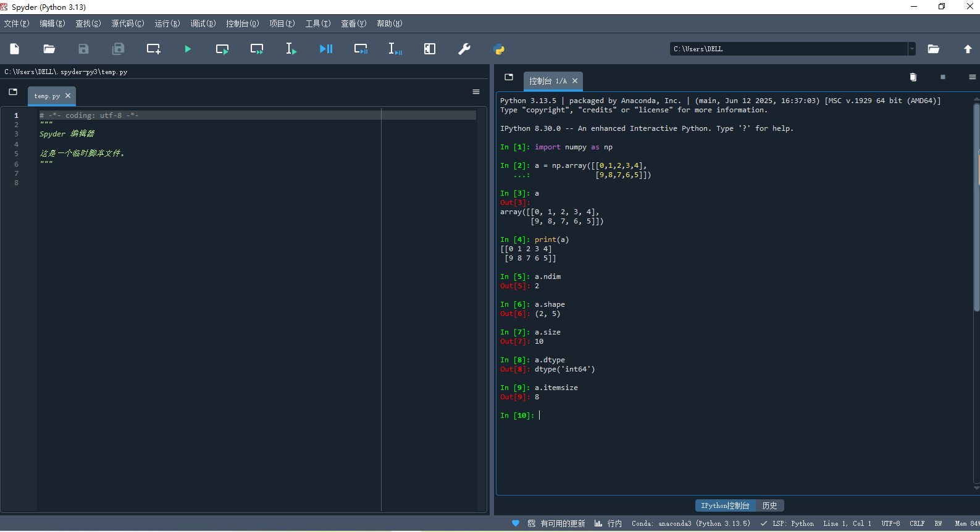Open the 工具 menu
Viewport: 980px width, 532px height.
pyautogui.click(x=318, y=23)
